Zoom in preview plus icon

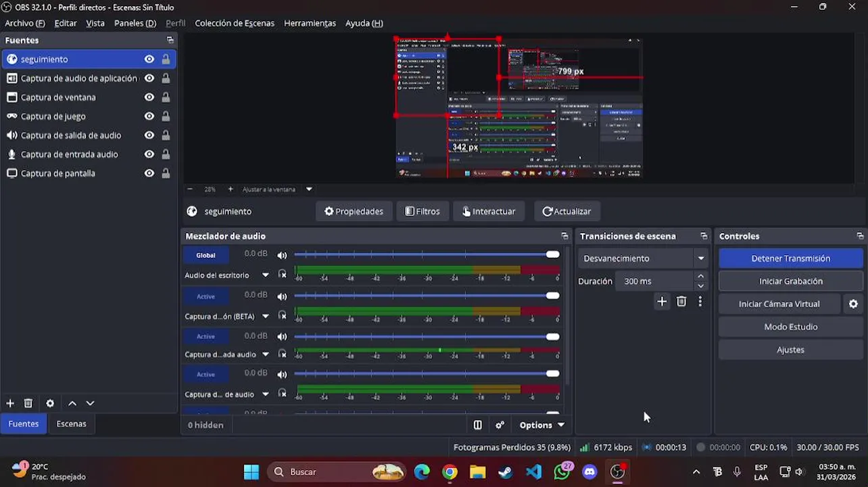click(x=231, y=189)
